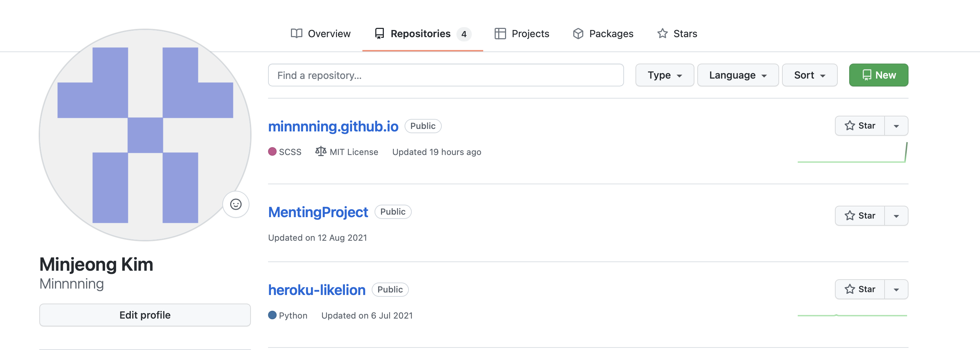Image resolution: width=980 pixels, height=350 pixels.
Task: Open the heroku-likelion repository link
Action: tap(317, 290)
